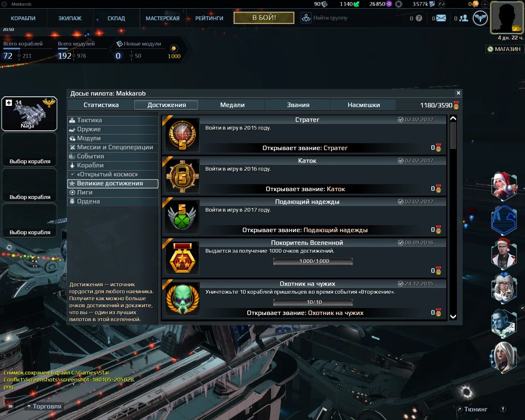Click the achievements scrollbar thumb
Viewport: 525px width, 420px height.
tap(453, 136)
